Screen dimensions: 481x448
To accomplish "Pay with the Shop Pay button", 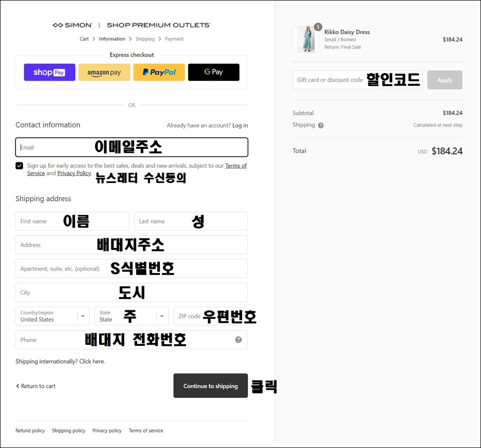I will tap(50, 72).
